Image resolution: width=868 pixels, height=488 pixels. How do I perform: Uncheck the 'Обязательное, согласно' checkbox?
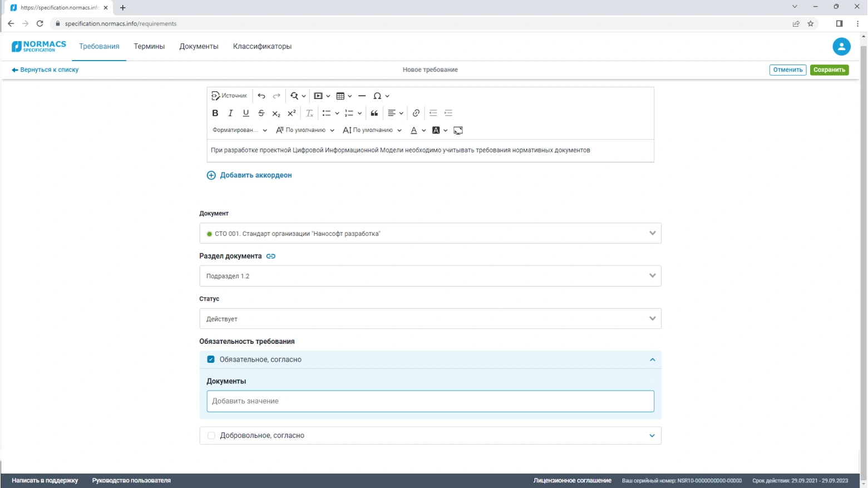pyautogui.click(x=211, y=359)
